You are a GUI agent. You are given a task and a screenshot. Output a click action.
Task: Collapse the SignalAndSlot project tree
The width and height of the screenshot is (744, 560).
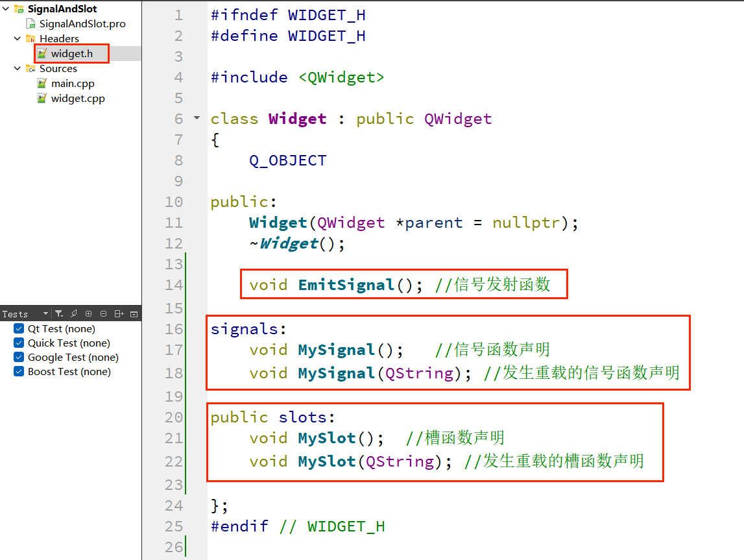point(6,9)
